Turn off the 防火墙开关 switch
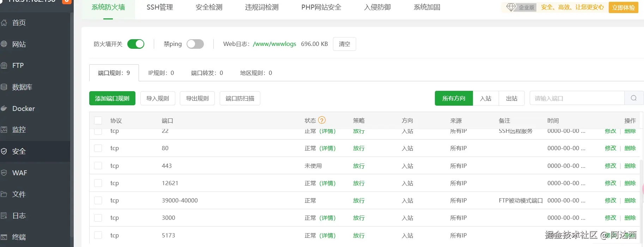 click(136, 44)
